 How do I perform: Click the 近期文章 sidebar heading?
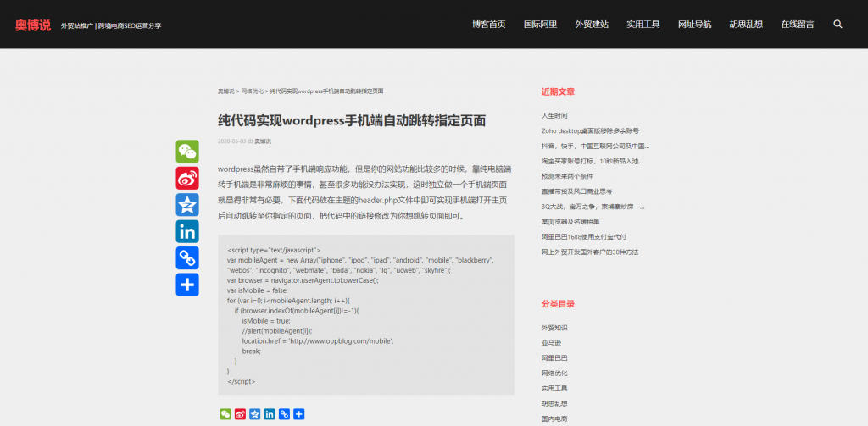pos(558,91)
